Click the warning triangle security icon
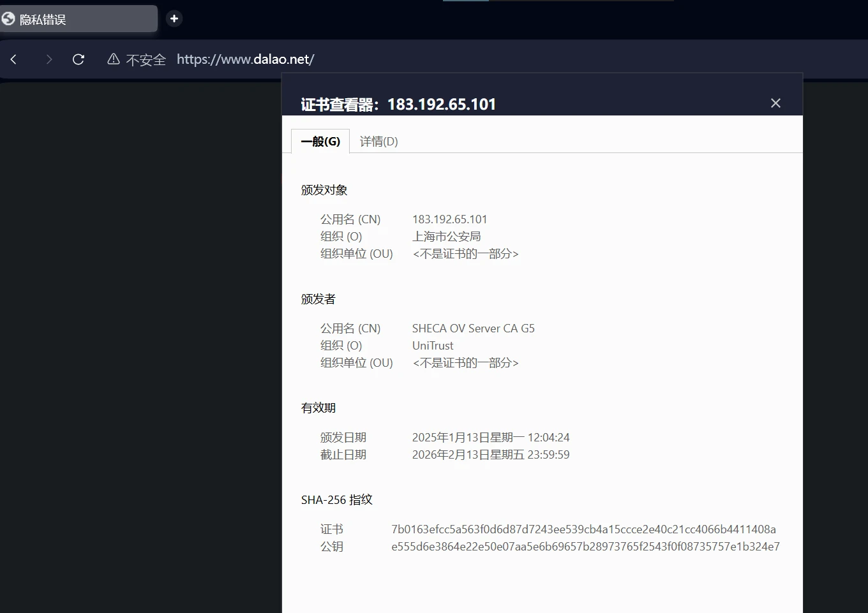This screenshot has height=613, width=868. [x=114, y=59]
